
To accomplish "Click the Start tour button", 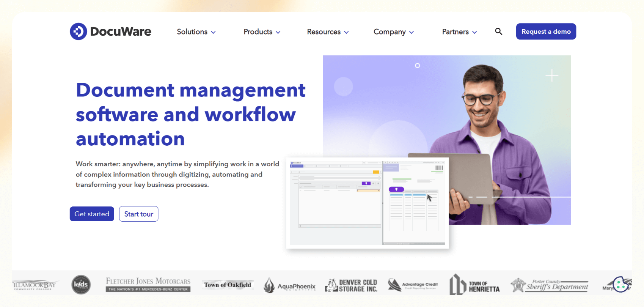I will 139,214.
